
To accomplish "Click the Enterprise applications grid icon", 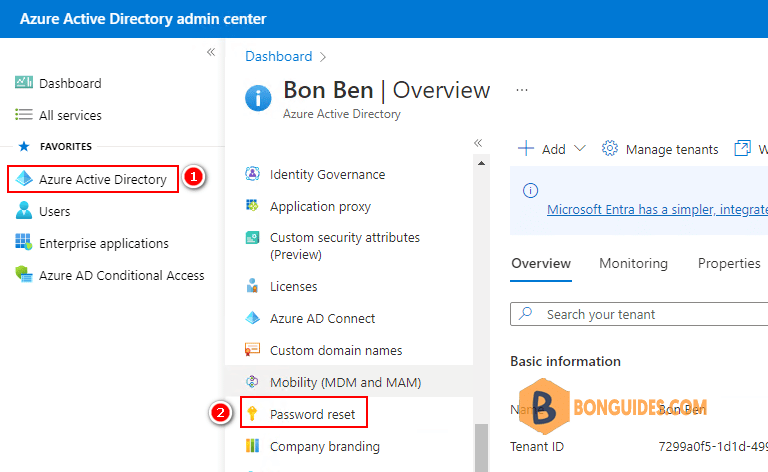I will [x=24, y=242].
